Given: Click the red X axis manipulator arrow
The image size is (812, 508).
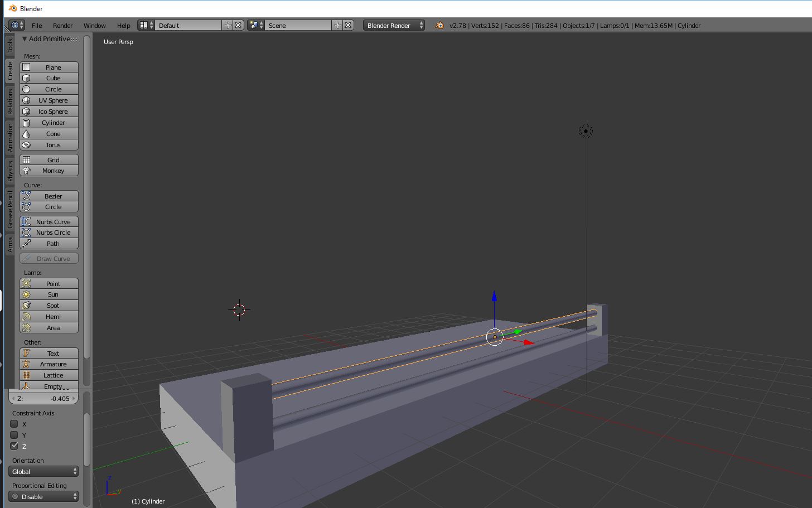Looking at the screenshot, I should (x=528, y=342).
